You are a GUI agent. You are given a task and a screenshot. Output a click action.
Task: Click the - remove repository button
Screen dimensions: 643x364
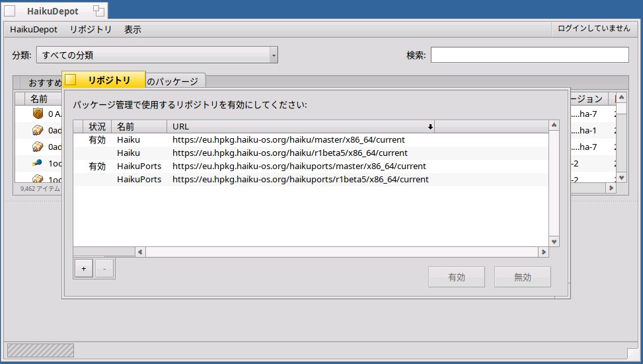pyautogui.click(x=104, y=268)
